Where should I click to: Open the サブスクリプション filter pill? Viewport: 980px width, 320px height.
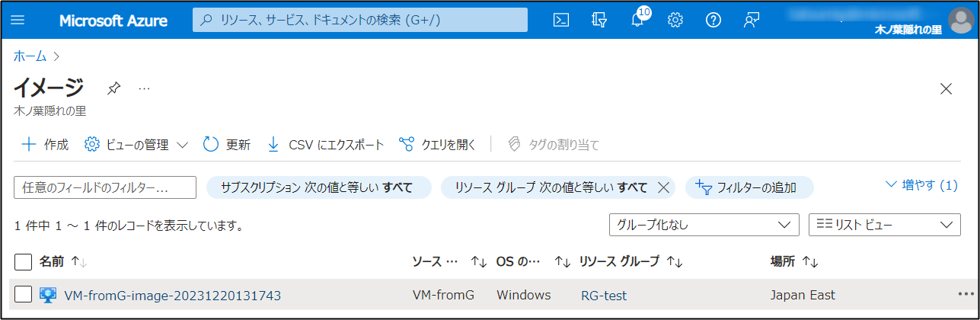(x=319, y=187)
